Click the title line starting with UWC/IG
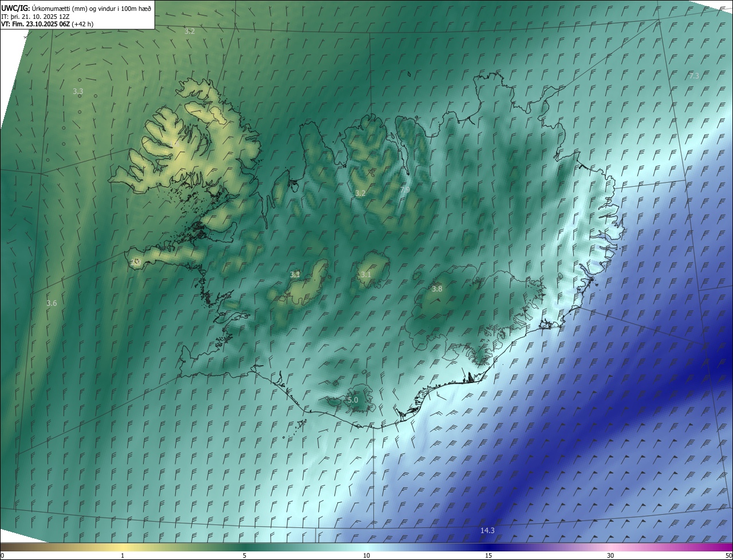Image resolution: width=733 pixels, height=560 pixels. pos(76,7)
